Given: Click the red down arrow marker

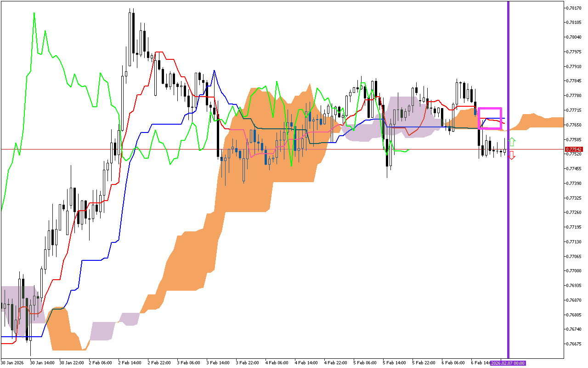Looking at the screenshot, I should 512,155.
